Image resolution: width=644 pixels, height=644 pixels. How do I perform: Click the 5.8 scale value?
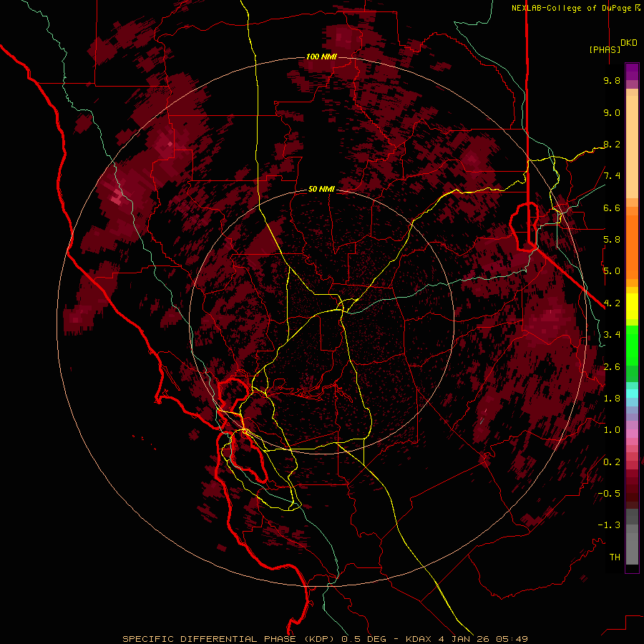(612, 240)
